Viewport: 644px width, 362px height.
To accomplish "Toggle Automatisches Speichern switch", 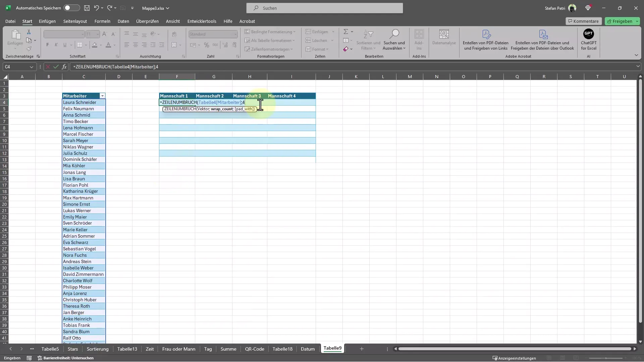I will [x=68, y=8].
